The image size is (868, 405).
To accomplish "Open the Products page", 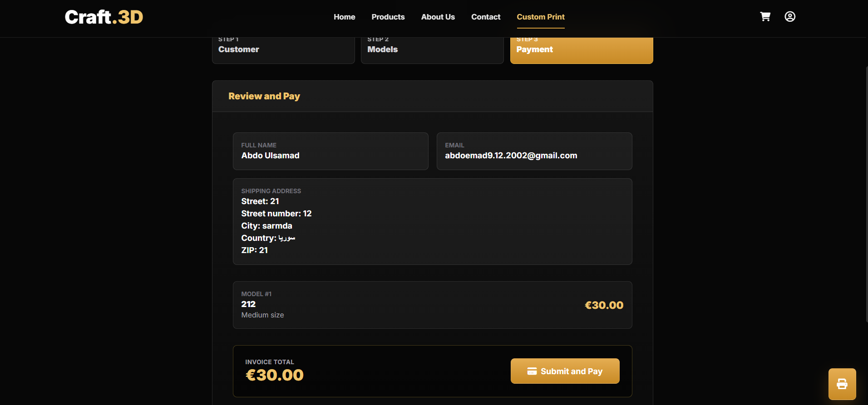I will (x=388, y=17).
